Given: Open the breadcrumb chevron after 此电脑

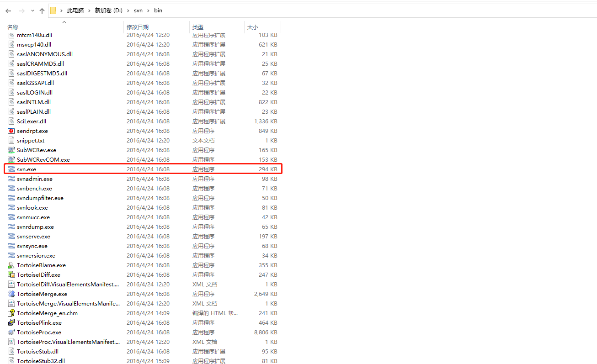Looking at the screenshot, I should 88,10.
